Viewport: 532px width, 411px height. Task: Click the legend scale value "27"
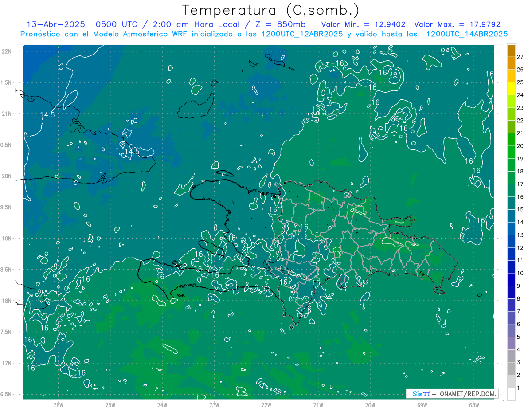(520, 56)
